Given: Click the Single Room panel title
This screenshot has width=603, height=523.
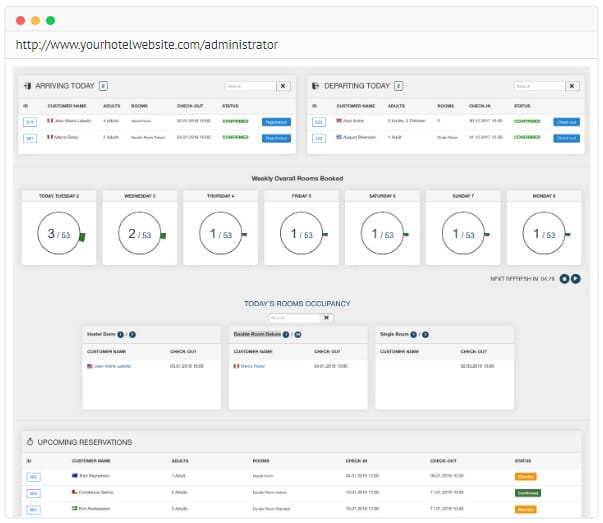Looking at the screenshot, I should [394, 334].
